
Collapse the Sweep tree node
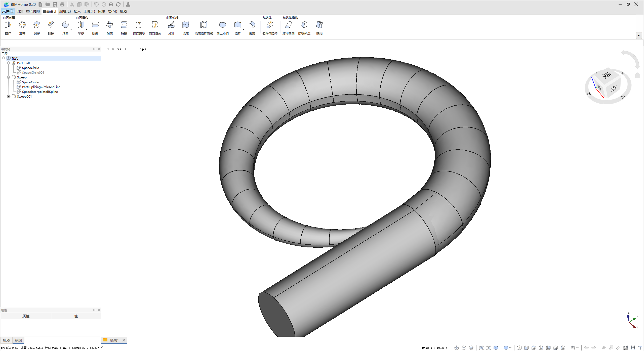pos(8,77)
